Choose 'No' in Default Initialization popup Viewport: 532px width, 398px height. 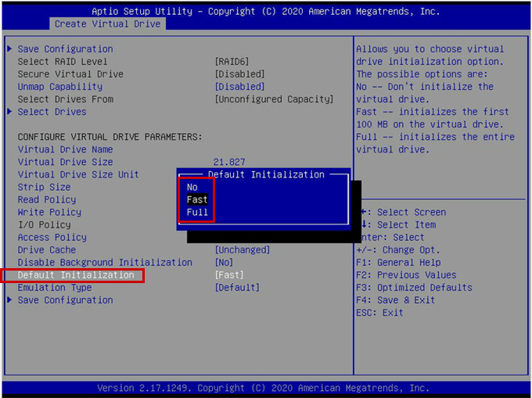[192, 187]
